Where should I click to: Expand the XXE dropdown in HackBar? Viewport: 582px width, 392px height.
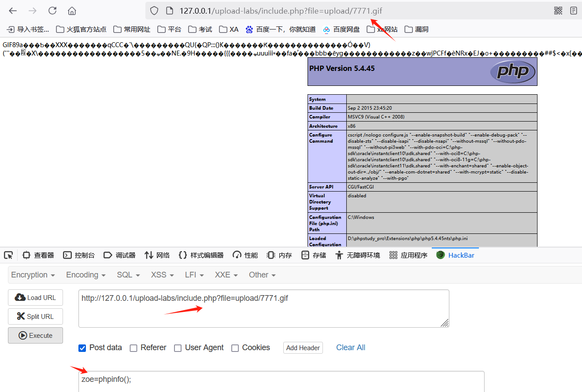coord(226,275)
